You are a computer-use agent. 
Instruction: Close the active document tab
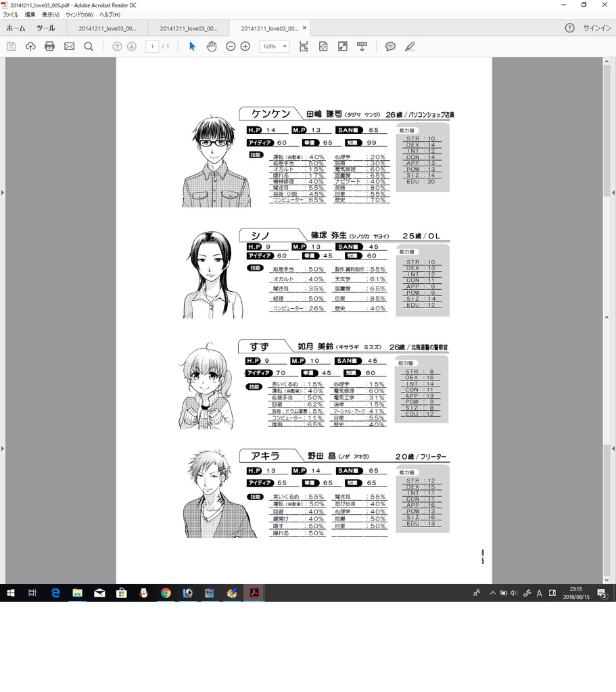coord(304,28)
